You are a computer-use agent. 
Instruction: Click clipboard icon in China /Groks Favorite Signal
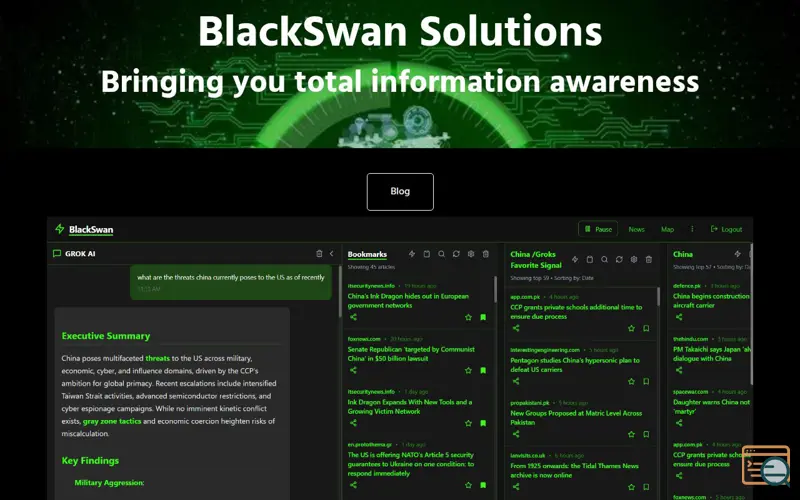pos(589,259)
